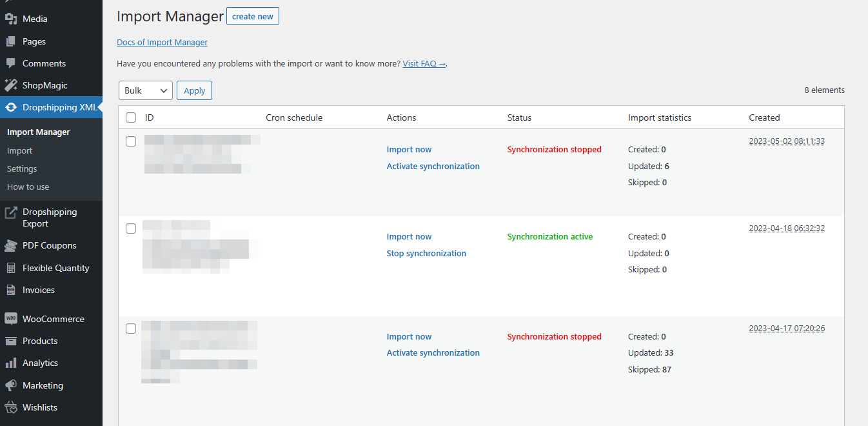Click Synchronization stopped status of 2023-04-17 row
868x426 pixels.
pos(554,336)
